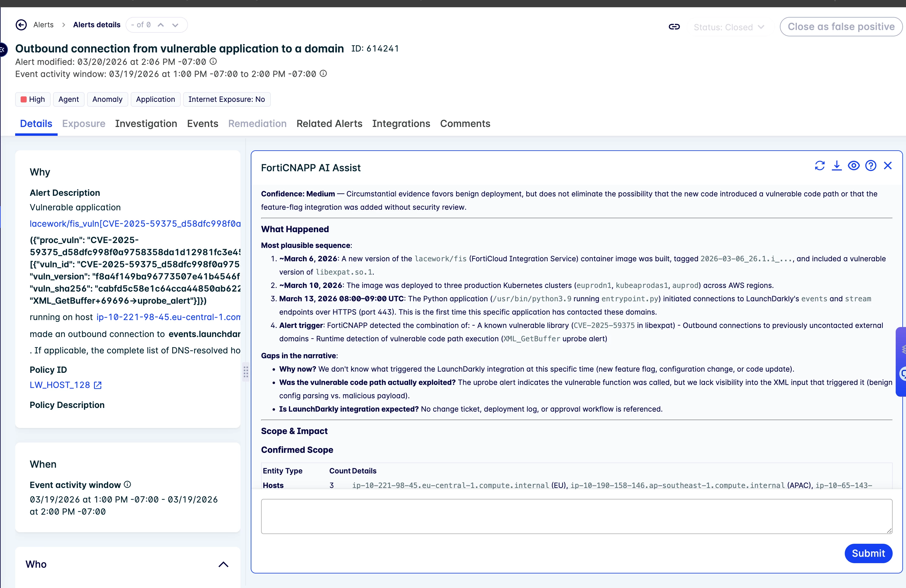This screenshot has width=906, height=588.
Task: View the Related Alerts tab
Action: pyautogui.click(x=329, y=124)
